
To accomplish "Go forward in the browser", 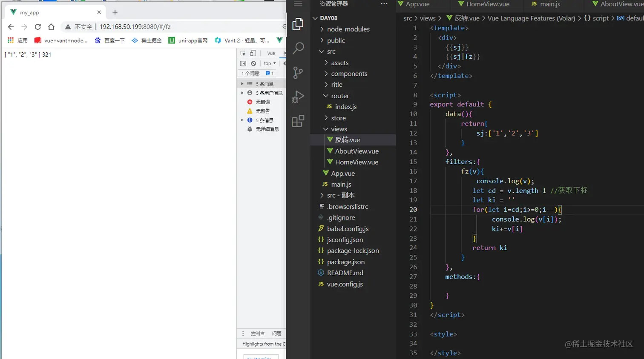I will coord(24,27).
